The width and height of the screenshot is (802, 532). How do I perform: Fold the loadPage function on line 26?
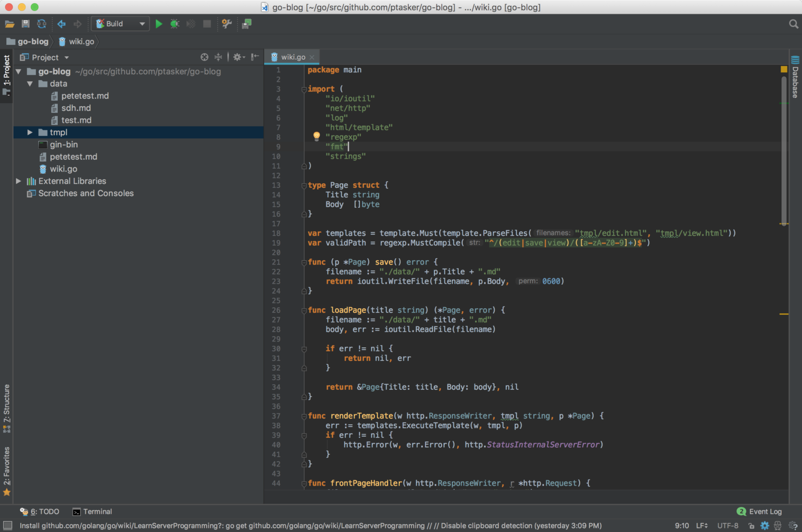pyautogui.click(x=304, y=310)
